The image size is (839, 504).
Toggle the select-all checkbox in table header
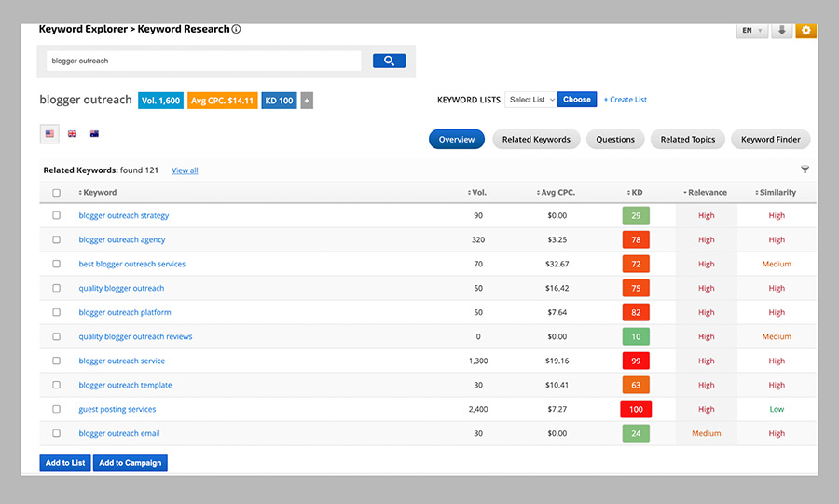[x=56, y=193]
